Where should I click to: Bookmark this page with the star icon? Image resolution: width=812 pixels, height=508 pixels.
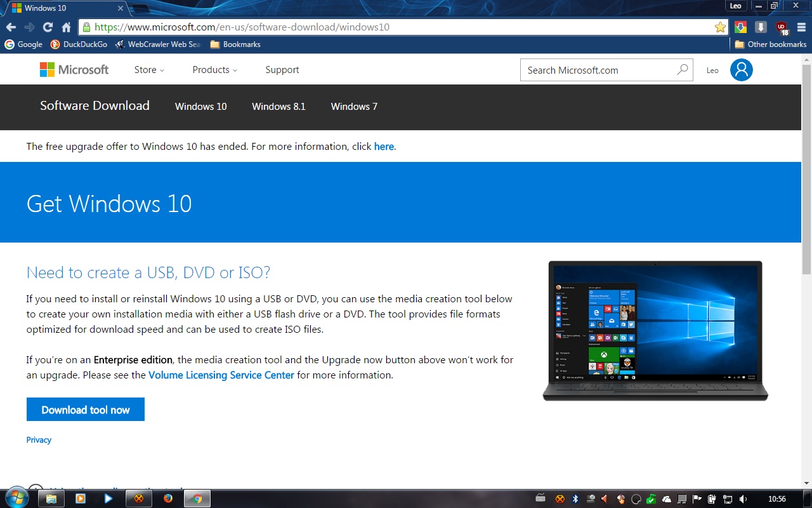(720, 27)
